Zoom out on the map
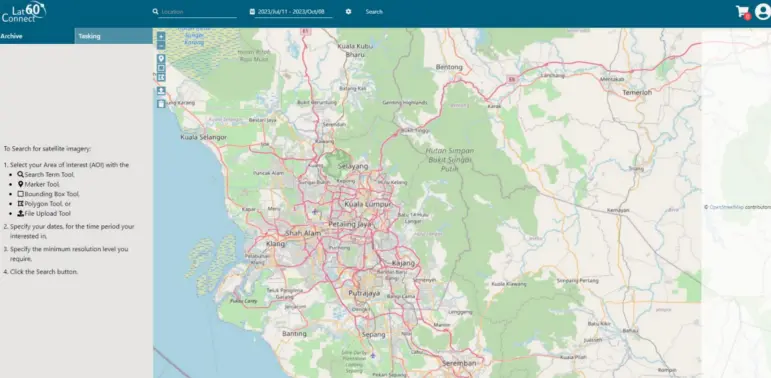Viewport: 771px width, 378px height. coord(161,45)
